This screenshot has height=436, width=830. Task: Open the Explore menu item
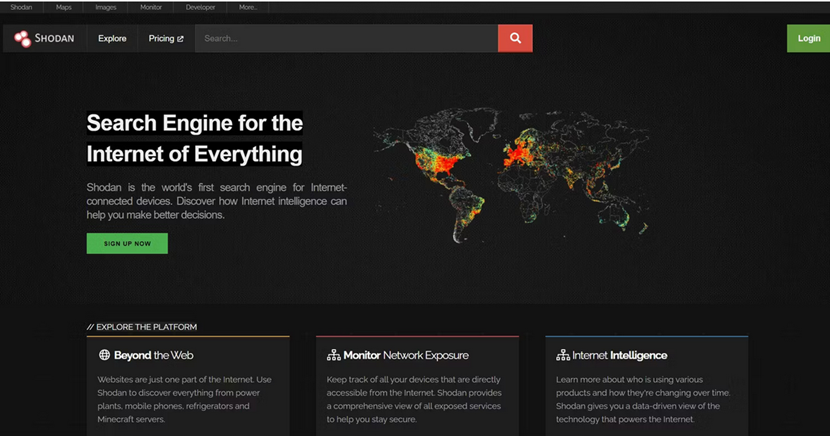[x=112, y=39]
